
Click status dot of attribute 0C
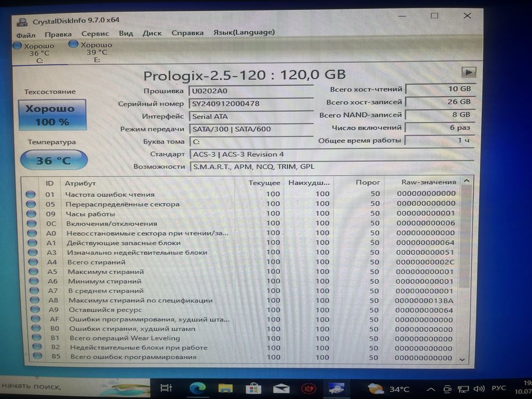pyautogui.click(x=31, y=223)
